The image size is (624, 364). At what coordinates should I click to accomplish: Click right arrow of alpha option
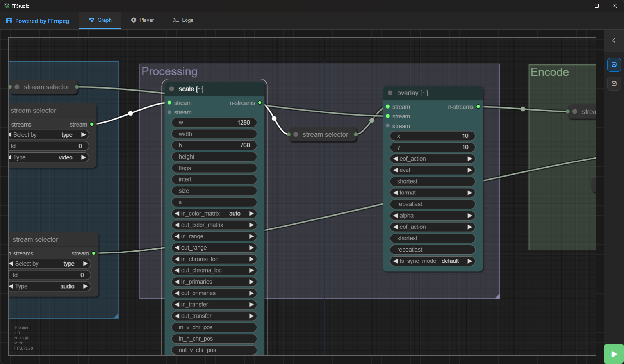pyautogui.click(x=470, y=216)
